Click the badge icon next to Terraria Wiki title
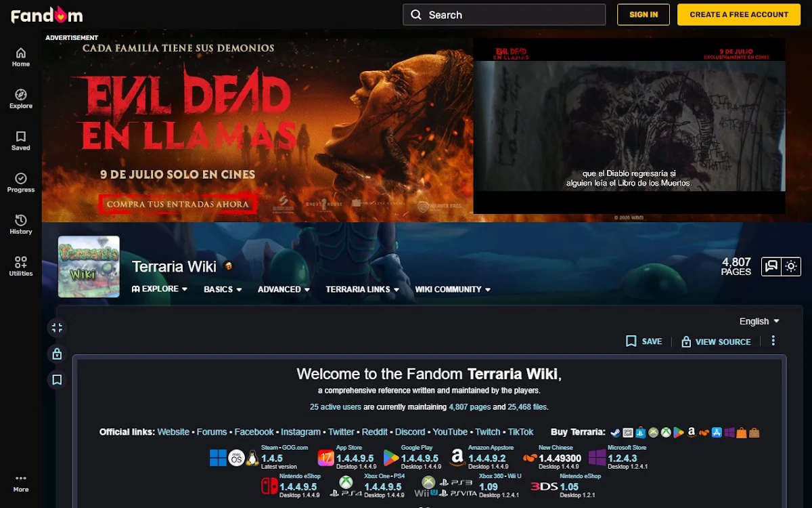This screenshot has width=812, height=508. pos(229,266)
